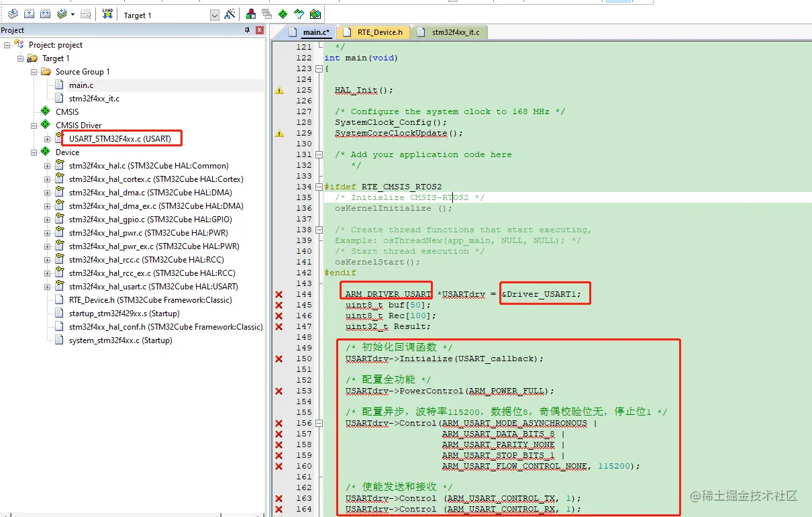
Task: Click the greyed Stop Build icon
Action: point(85,14)
